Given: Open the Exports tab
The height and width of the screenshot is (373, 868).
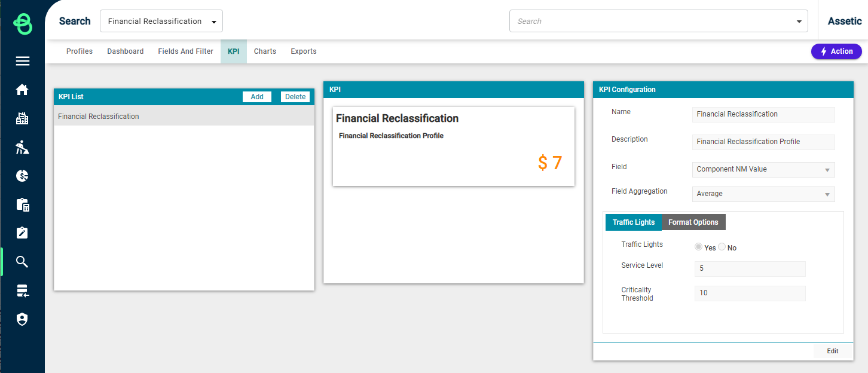Looking at the screenshot, I should pyautogui.click(x=304, y=51).
